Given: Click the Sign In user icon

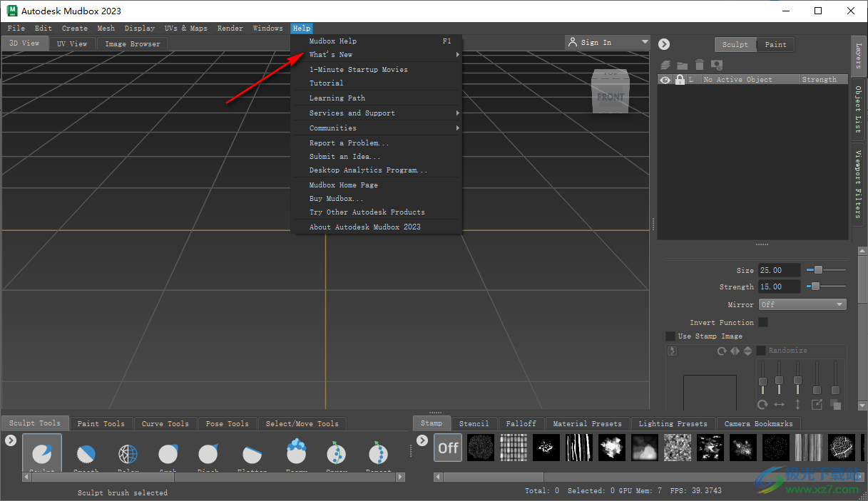Looking at the screenshot, I should (x=572, y=42).
